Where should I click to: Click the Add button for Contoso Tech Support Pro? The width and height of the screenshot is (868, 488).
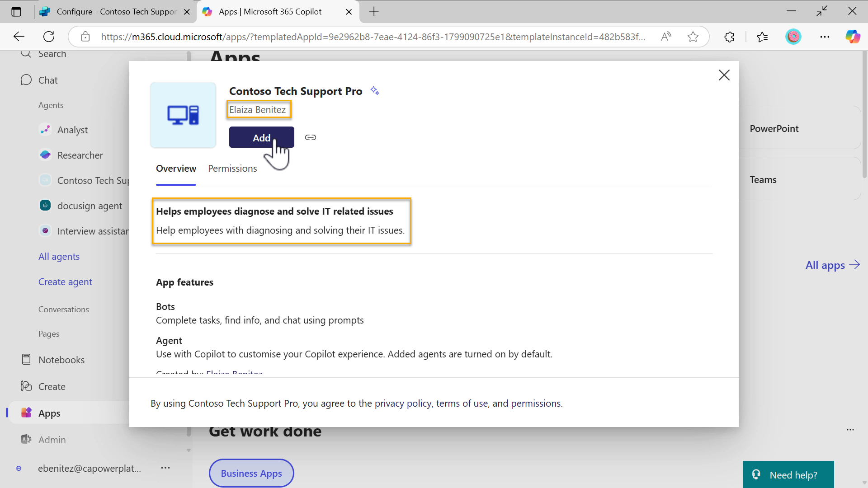pos(261,137)
